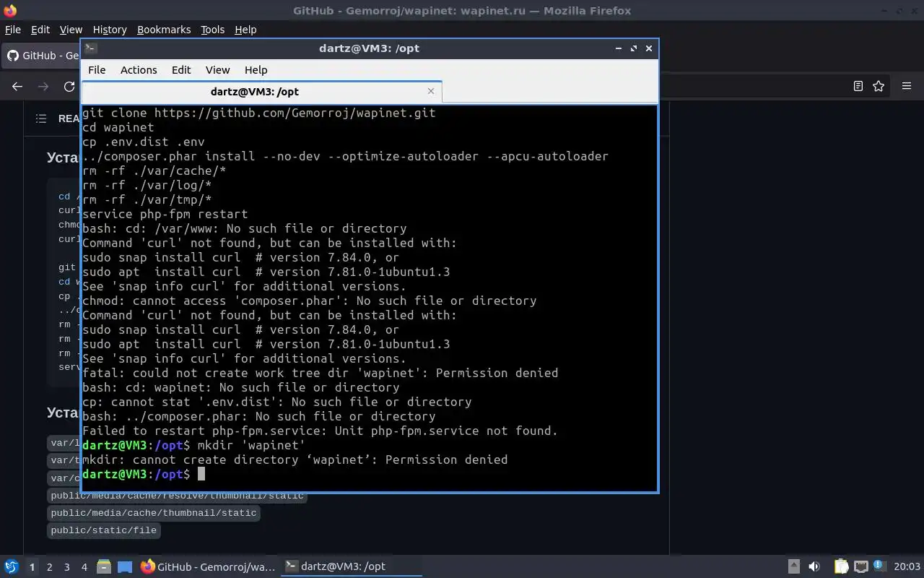Click the terminal prompt cursor line
Image resolution: width=924 pixels, height=578 pixels.
[x=144, y=474]
